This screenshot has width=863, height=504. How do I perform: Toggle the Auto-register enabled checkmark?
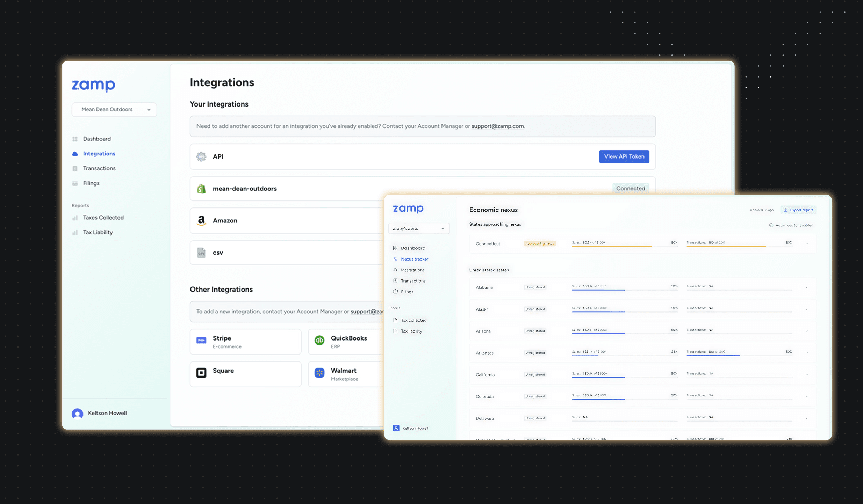pyautogui.click(x=771, y=225)
